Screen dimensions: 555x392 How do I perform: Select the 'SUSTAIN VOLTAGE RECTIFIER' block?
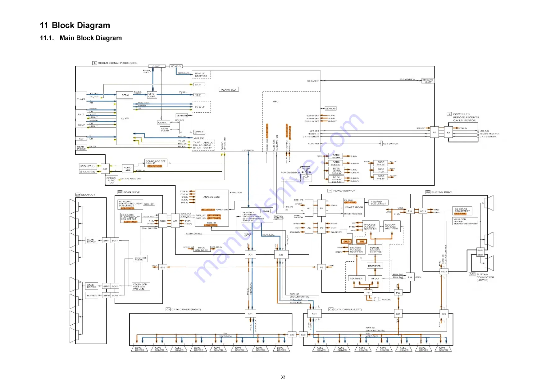tap(392, 227)
